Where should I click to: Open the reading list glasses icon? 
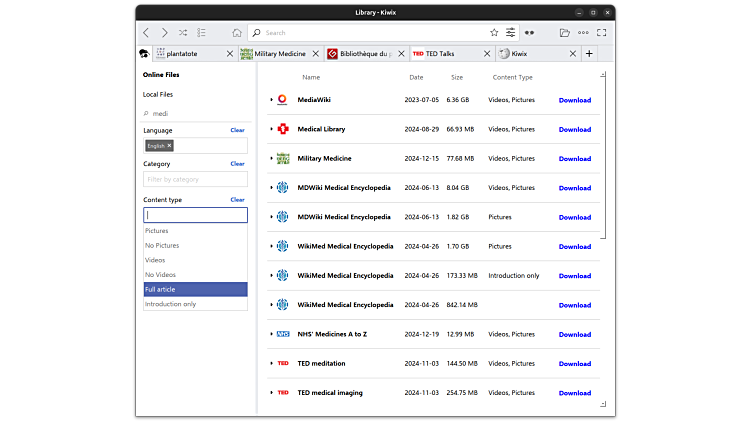(530, 32)
